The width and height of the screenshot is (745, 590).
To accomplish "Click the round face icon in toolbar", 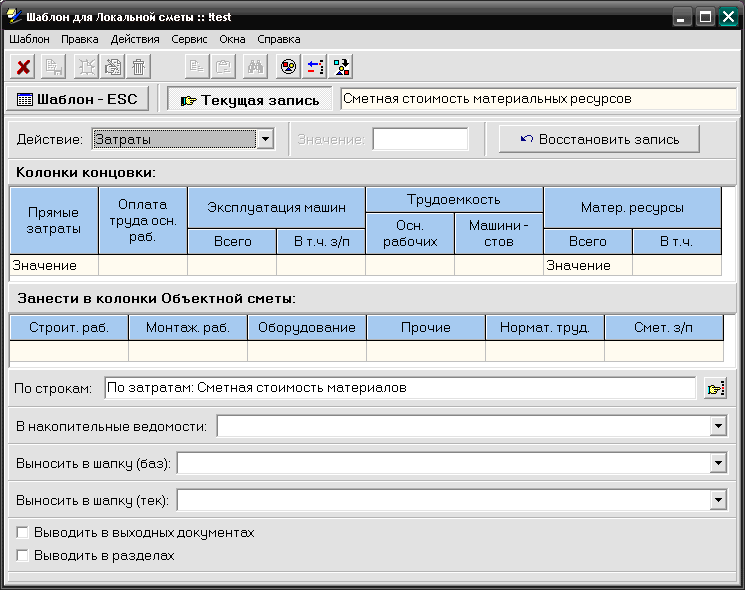I will tap(287, 67).
